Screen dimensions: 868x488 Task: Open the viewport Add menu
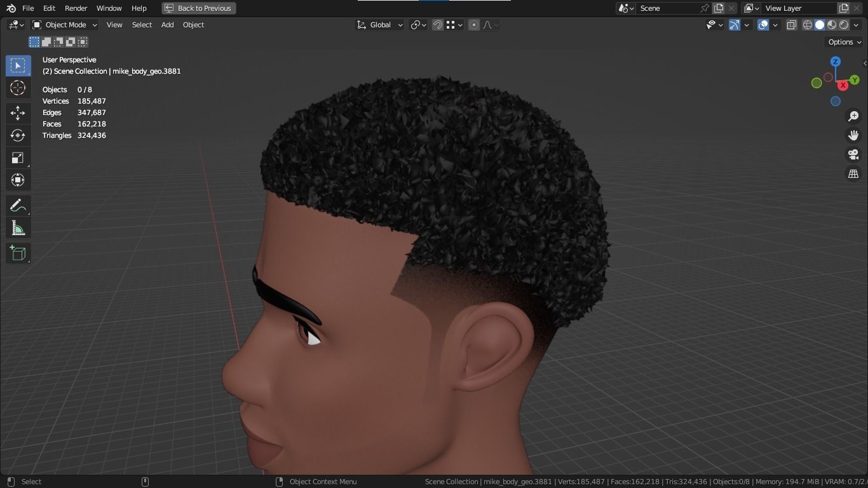pyautogui.click(x=167, y=25)
